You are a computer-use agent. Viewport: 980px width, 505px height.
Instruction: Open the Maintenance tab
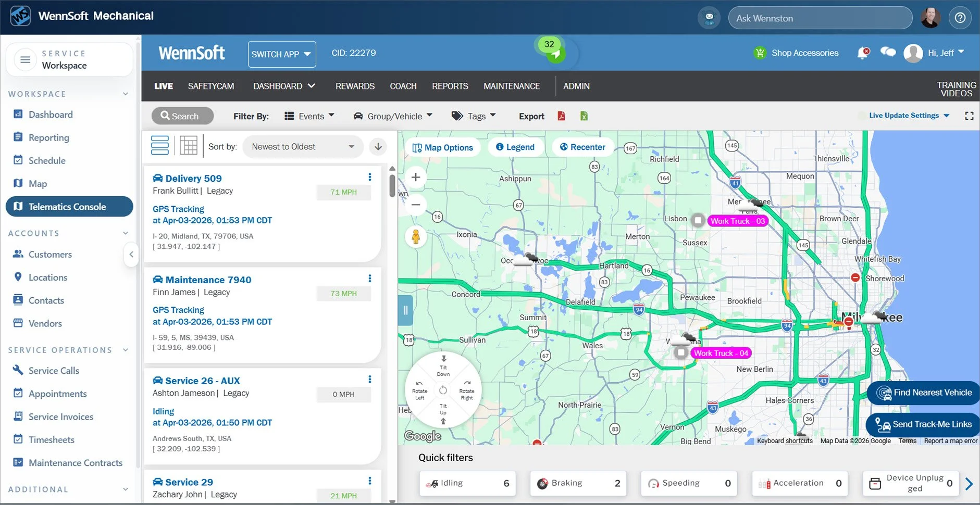(x=512, y=86)
